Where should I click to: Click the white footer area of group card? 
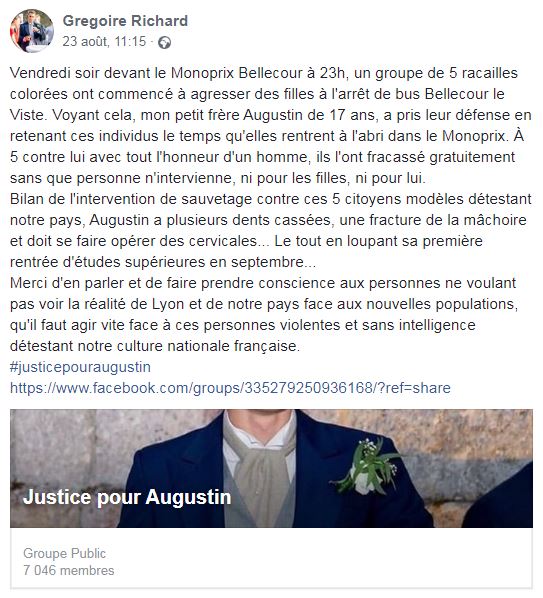pyautogui.click(x=272, y=558)
